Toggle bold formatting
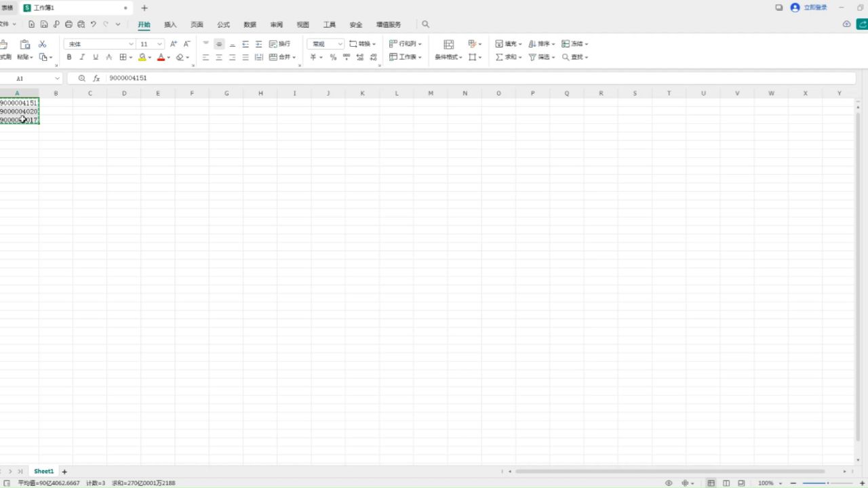 click(x=69, y=58)
